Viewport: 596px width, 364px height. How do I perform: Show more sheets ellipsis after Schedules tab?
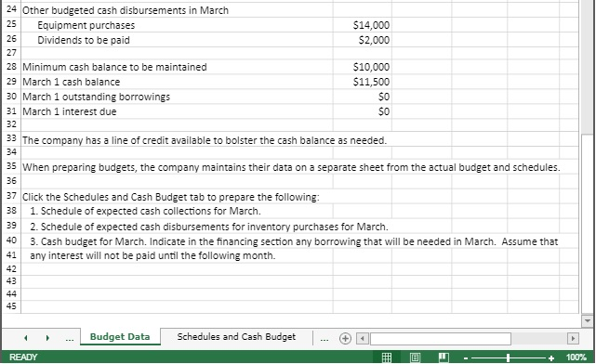tap(324, 339)
